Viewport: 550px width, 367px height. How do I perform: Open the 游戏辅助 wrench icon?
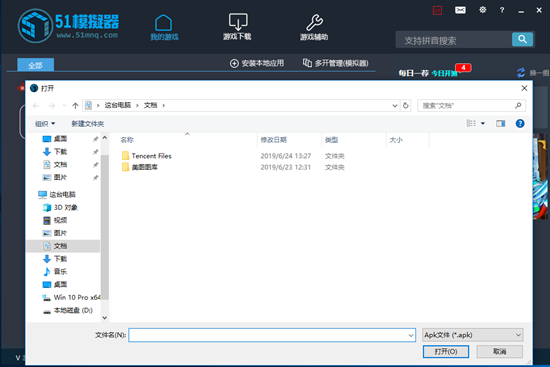pos(314,22)
